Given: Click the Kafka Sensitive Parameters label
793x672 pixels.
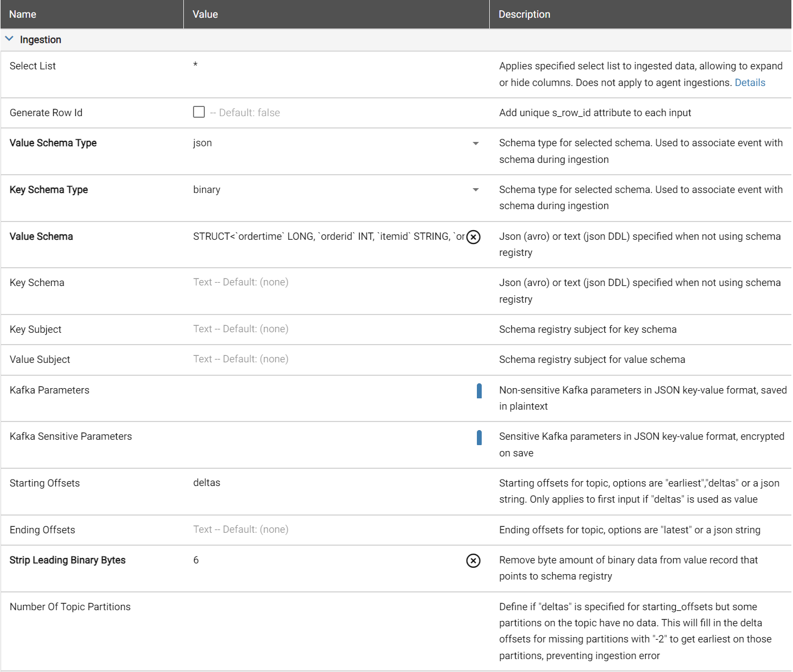Looking at the screenshot, I should pos(71,437).
